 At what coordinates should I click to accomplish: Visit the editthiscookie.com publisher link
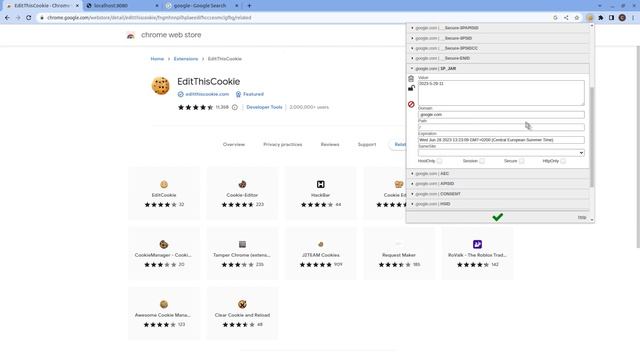click(207, 94)
